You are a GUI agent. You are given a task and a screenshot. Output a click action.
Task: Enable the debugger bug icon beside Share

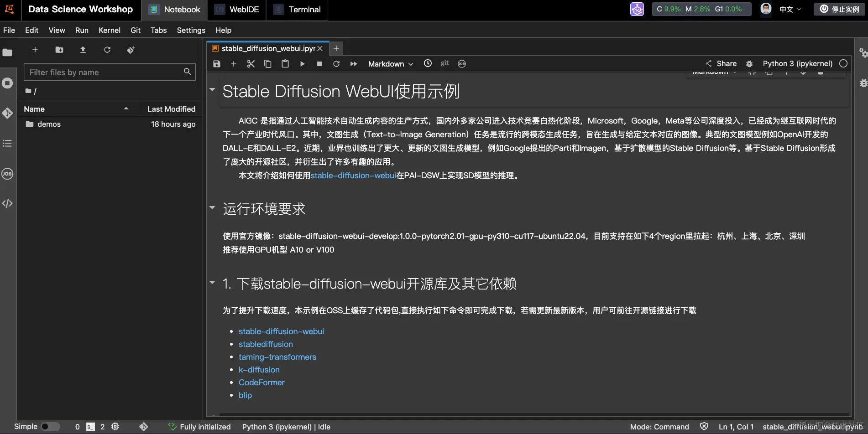[x=749, y=64]
